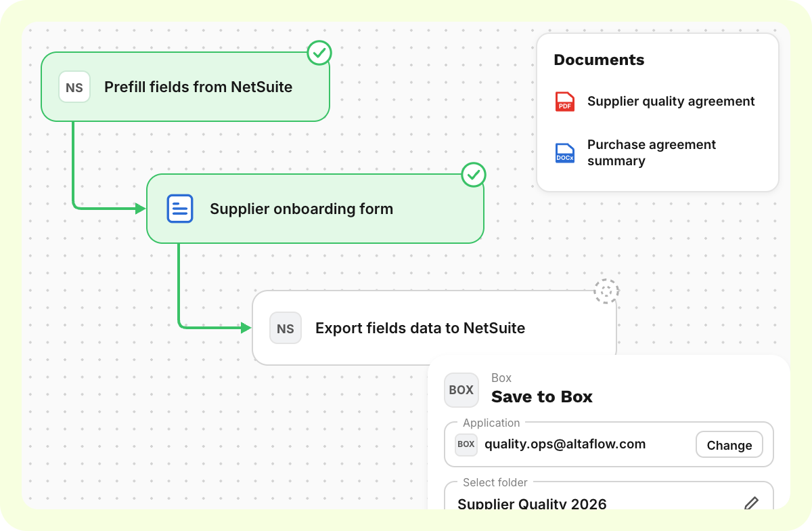Click the small Box label above Save to Box
812x531 pixels.
(501, 378)
